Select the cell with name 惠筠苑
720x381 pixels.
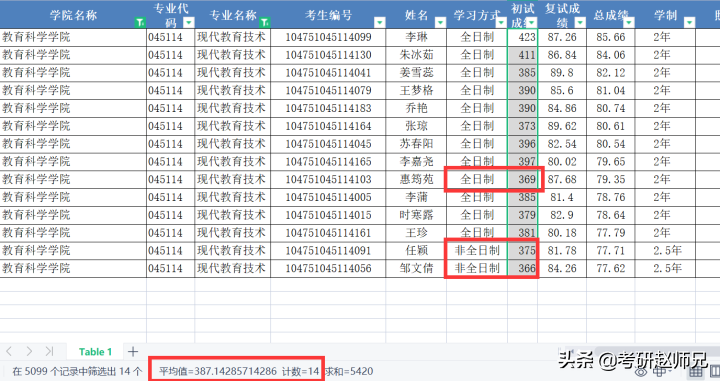416,179
